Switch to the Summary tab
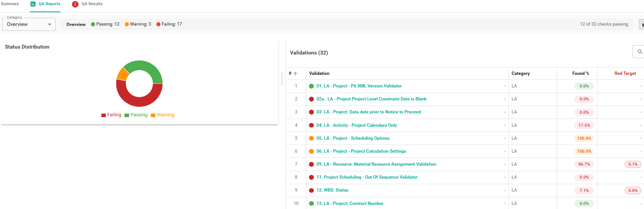644x209 pixels. tap(10, 4)
